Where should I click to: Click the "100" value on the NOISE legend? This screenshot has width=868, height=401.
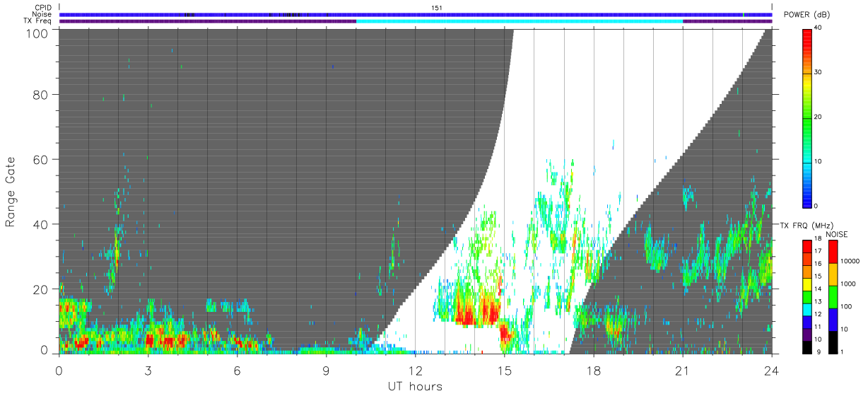point(845,307)
